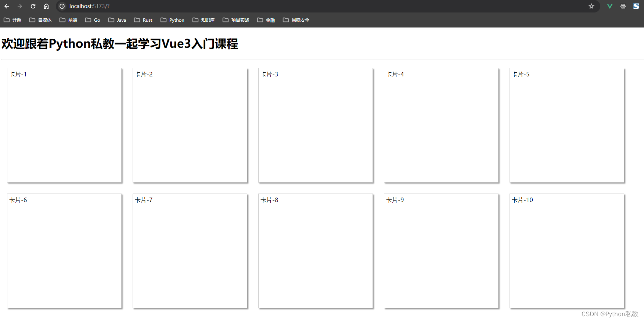The image size is (644, 321).
Task: Open the 开源 bookmarks folder
Action: [12, 20]
